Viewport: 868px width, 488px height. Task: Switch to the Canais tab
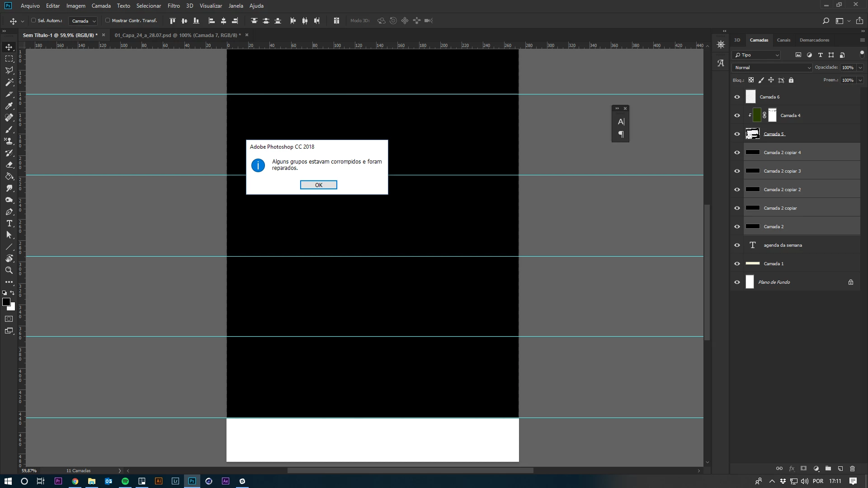coord(783,40)
